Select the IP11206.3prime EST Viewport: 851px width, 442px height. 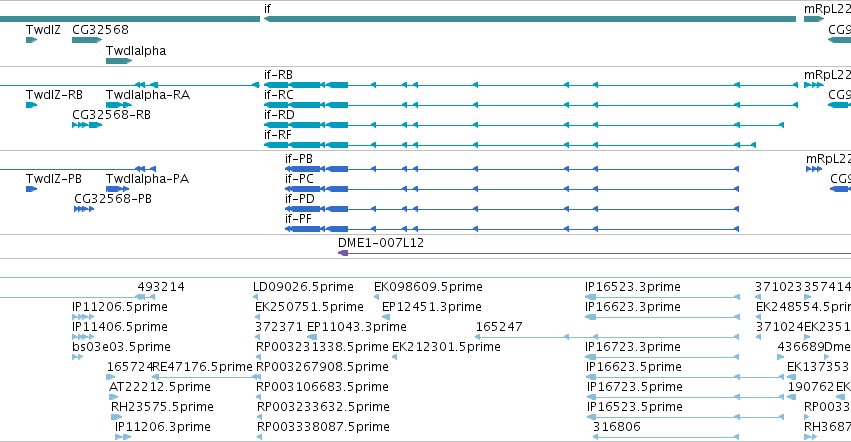[x=123, y=438]
